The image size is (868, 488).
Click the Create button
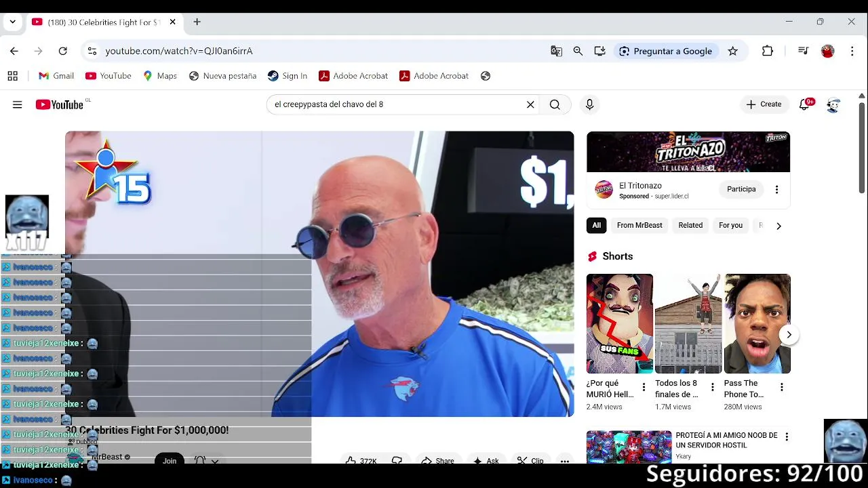click(764, 104)
